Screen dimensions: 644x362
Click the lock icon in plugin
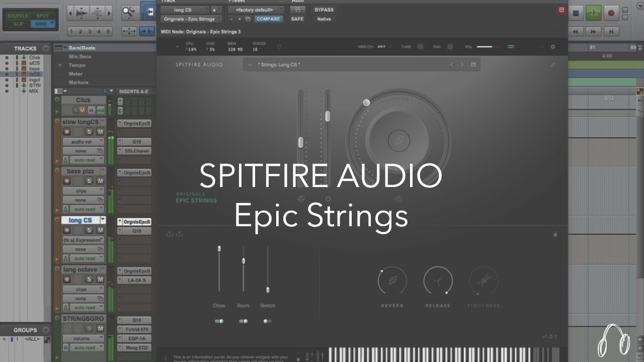(555, 234)
